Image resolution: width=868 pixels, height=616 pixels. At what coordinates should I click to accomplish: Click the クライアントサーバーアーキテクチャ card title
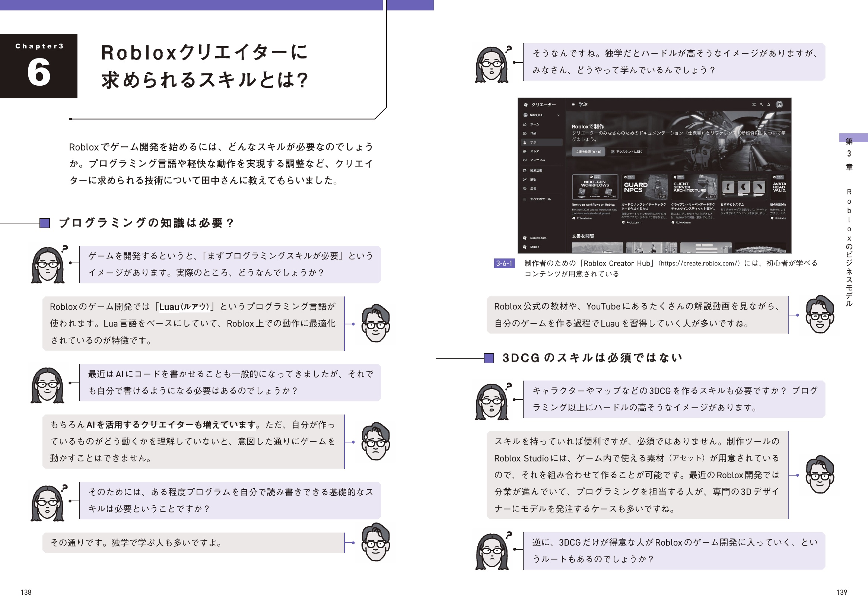[693, 207]
